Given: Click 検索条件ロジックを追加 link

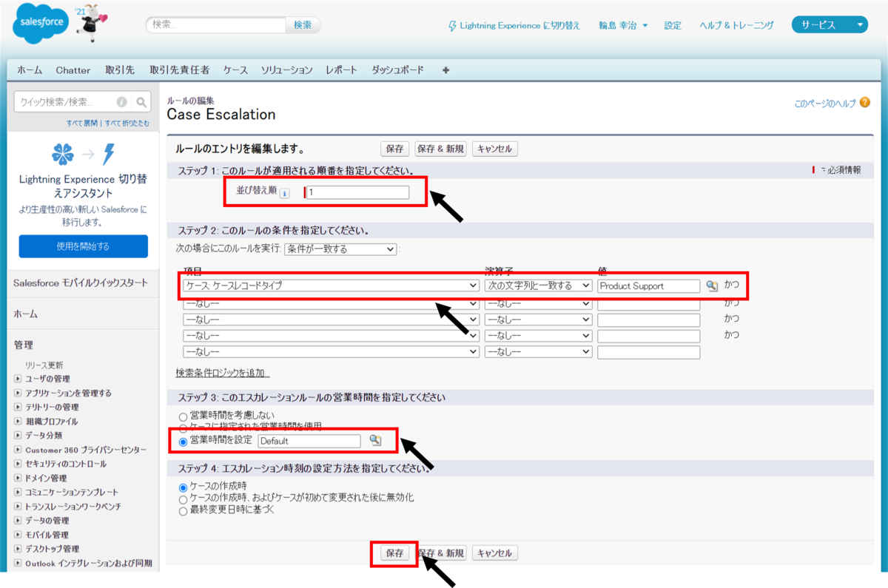Looking at the screenshot, I should click(x=223, y=373).
